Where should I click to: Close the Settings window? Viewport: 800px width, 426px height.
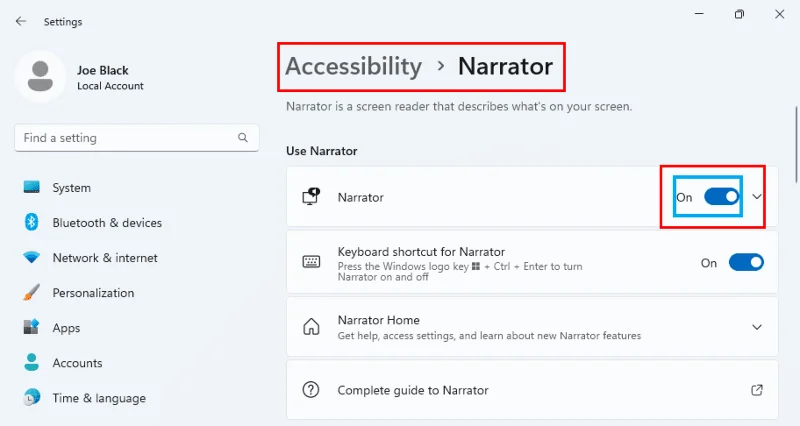[780, 14]
